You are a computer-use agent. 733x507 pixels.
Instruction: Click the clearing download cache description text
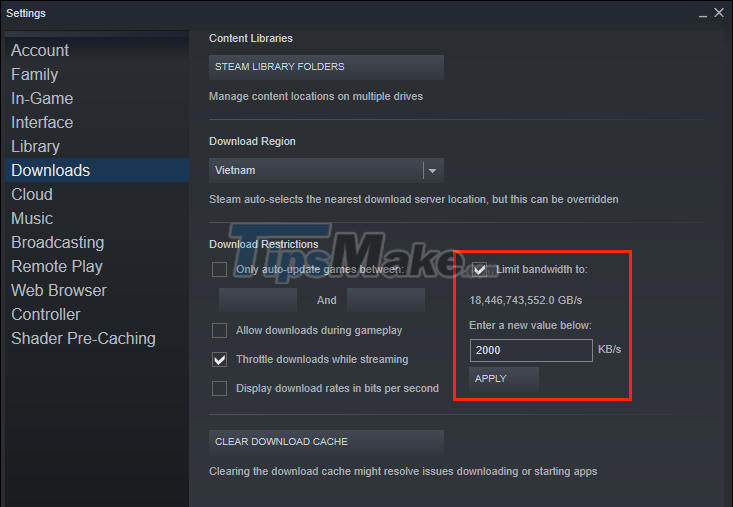click(403, 471)
